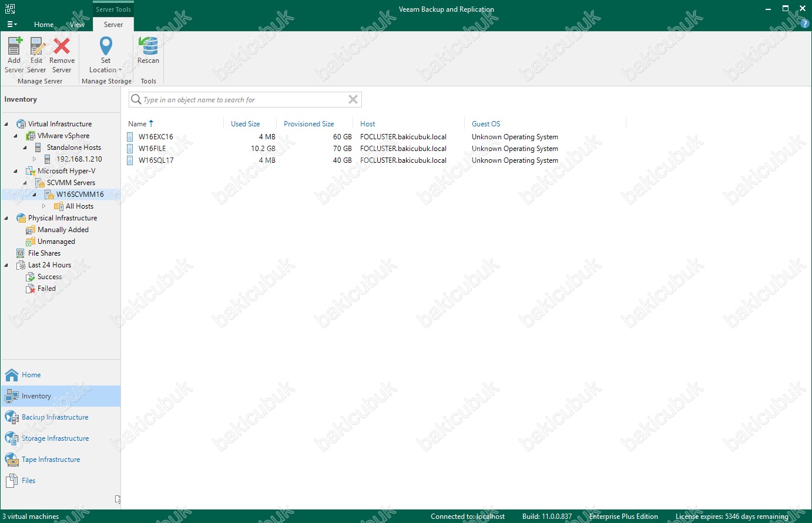Collapse the SCVMM Servers node
Viewport: 812px width, 523px height.
[25, 183]
